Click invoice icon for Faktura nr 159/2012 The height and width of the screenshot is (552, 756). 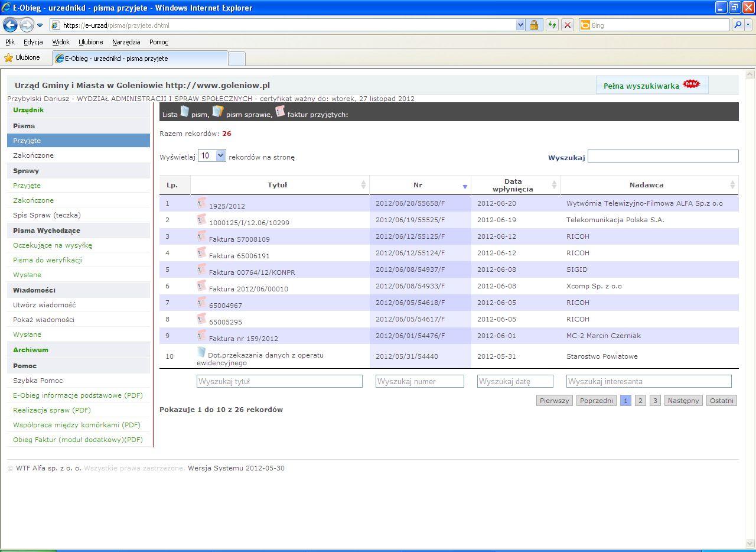[201, 335]
